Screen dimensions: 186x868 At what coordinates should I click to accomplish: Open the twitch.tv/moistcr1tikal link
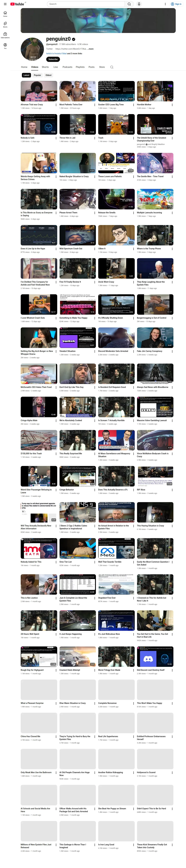click(x=56, y=54)
